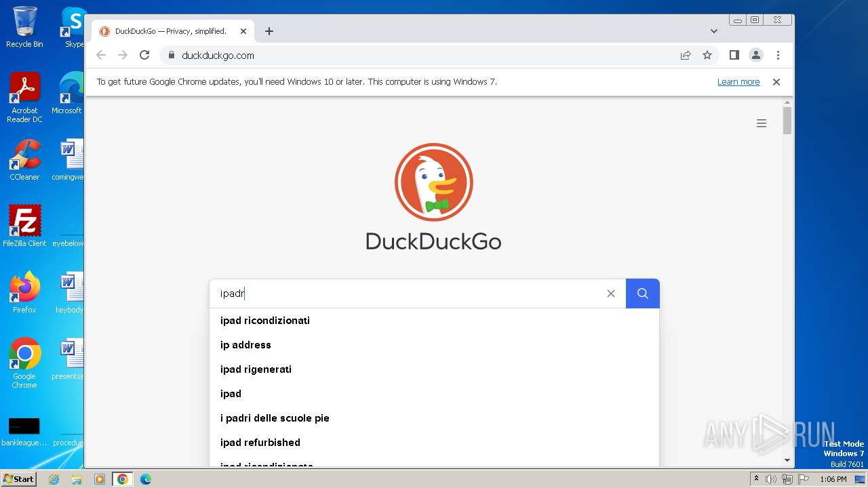Viewport: 868px width, 488px height.
Task: Show hidden system tray icons
Action: 756,479
